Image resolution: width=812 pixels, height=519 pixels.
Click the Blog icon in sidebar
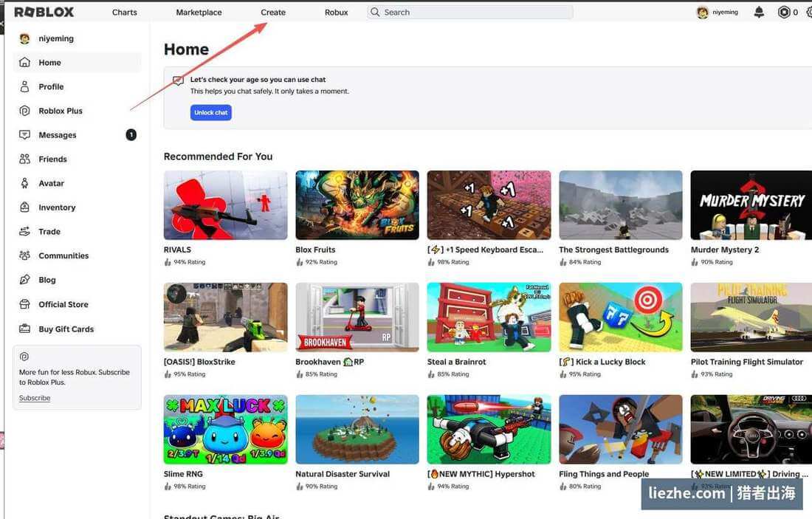(24, 280)
